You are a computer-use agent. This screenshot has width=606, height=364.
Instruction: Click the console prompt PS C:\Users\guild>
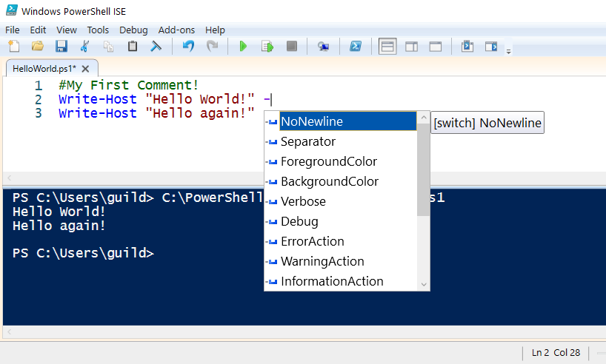coord(83,253)
